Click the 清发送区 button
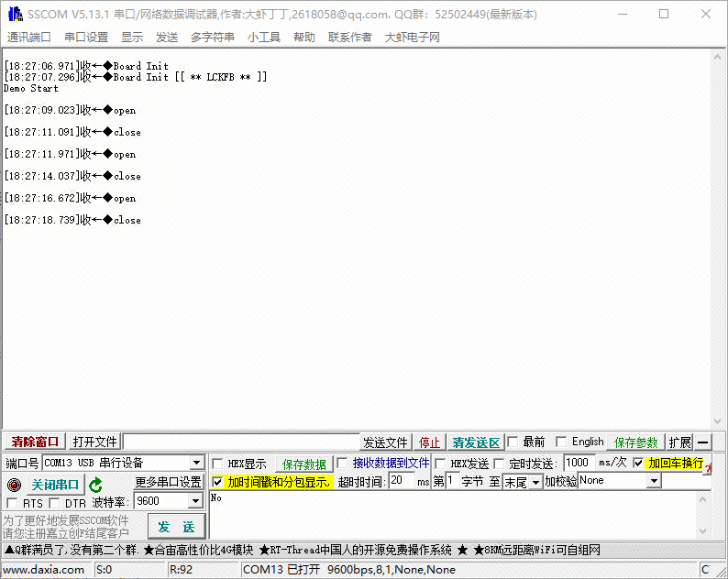The height and width of the screenshot is (579, 728). (476, 442)
